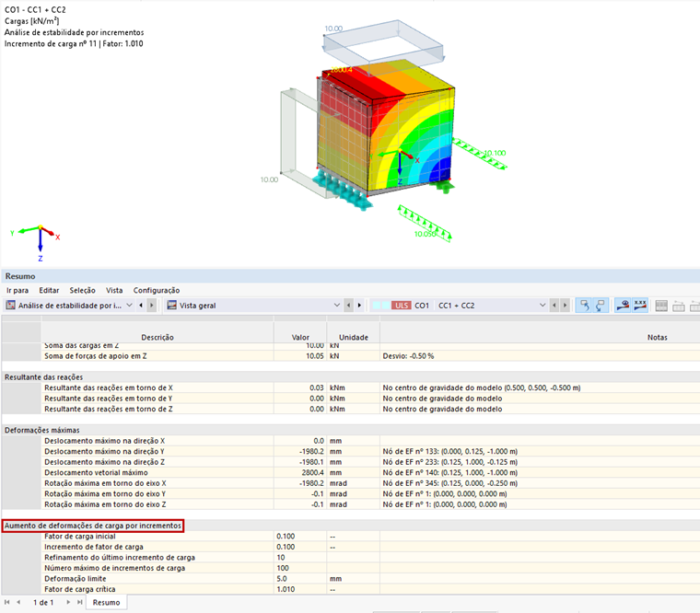Click the colored cube model in viewport
700x613 pixels.
386,127
